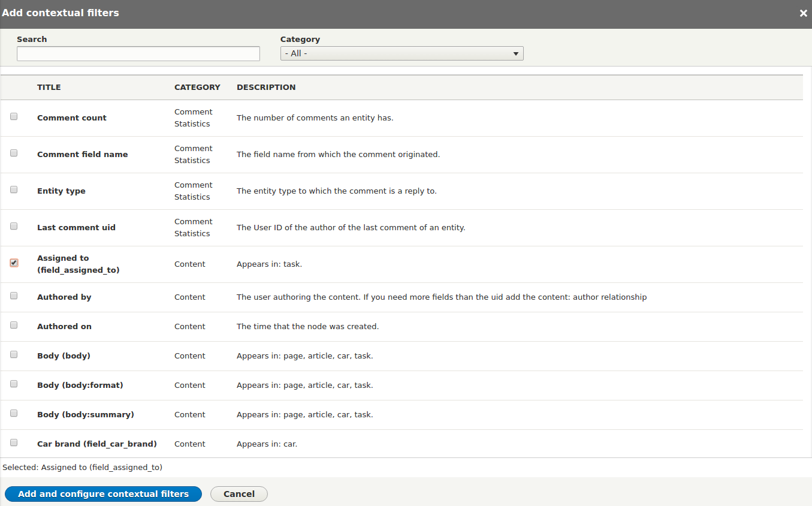Click the Comment count title label
812x506 pixels.
72,118
